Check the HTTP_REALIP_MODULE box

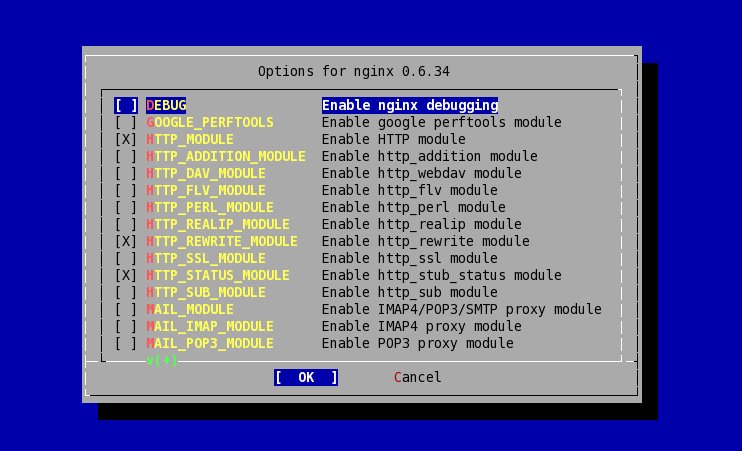126,224
